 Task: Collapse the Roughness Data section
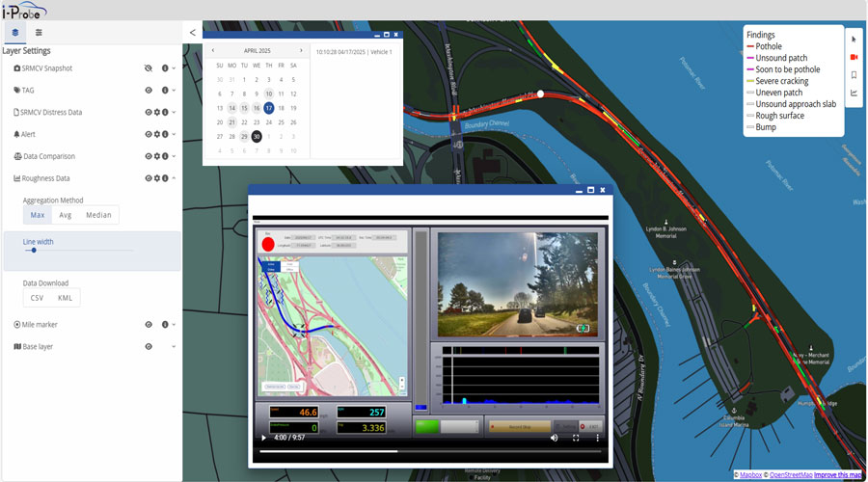(x=174, y=178)
